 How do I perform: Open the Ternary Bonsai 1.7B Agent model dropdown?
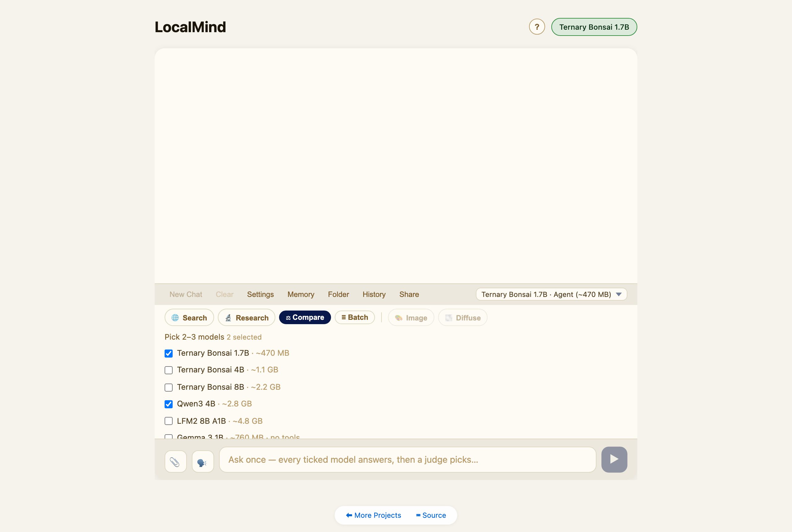[x=551, y=294]
